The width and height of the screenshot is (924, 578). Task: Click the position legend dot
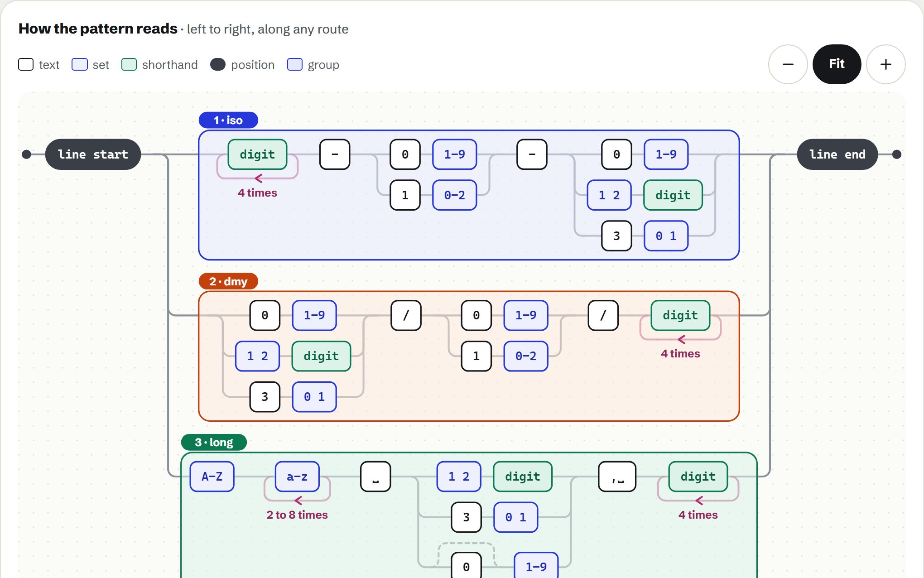coord(218,64)
